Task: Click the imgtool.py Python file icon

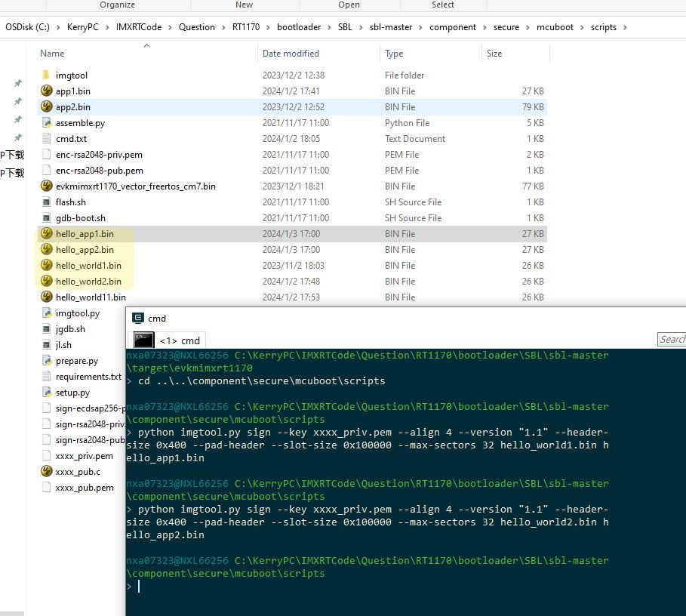Action: tap(46, 313)
